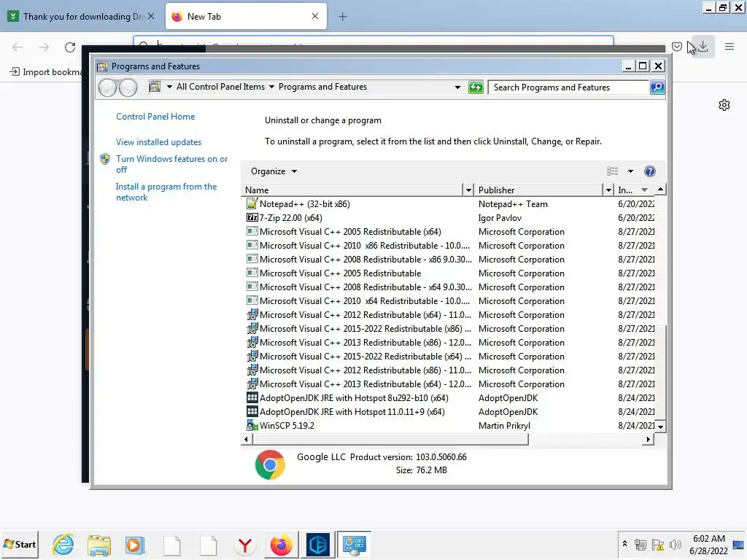
Task: Open the Organize dropdown menu
Action: pos(274,171)
